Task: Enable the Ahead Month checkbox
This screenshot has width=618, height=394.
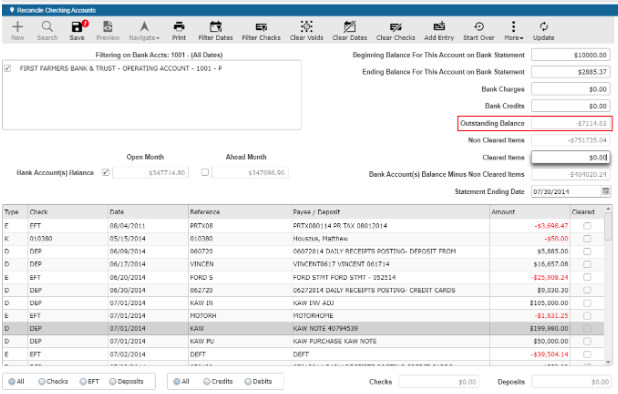Action: (205, 172)
